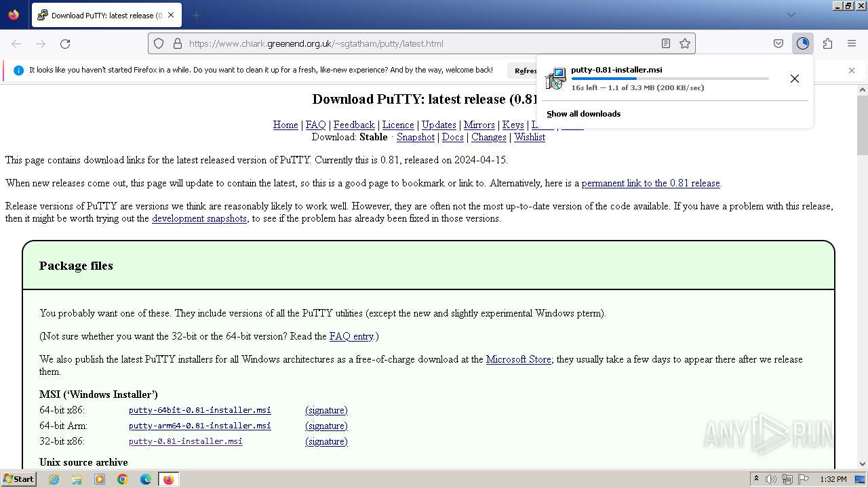Open signature link for 64-bit Arm
Image resolution: width=868 pixels, height=488 pixels.
point(326,426)
